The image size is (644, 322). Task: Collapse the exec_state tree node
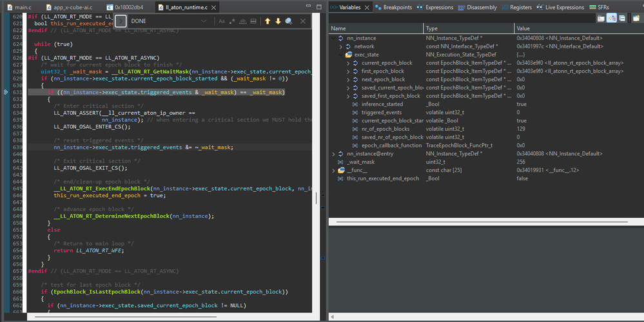(x=340, y=55)
